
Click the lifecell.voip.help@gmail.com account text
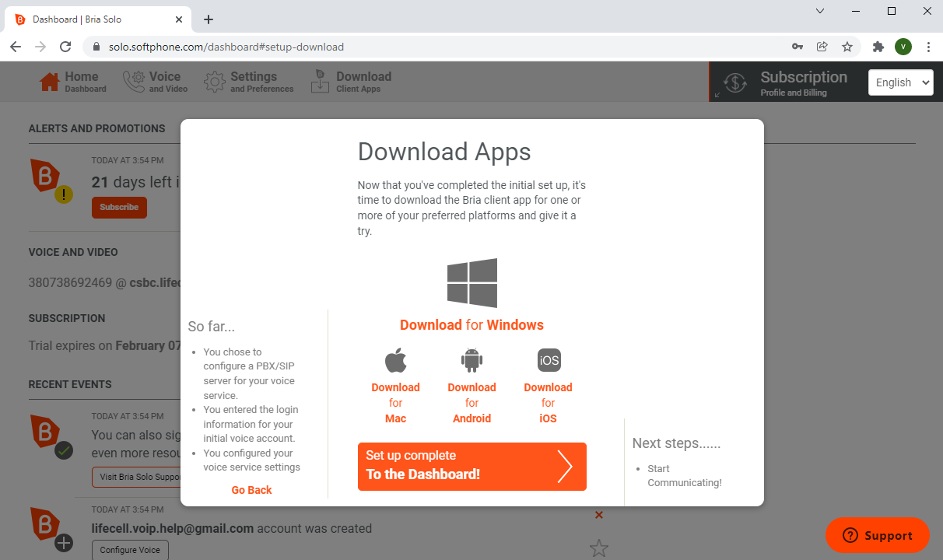pos(173,529)
